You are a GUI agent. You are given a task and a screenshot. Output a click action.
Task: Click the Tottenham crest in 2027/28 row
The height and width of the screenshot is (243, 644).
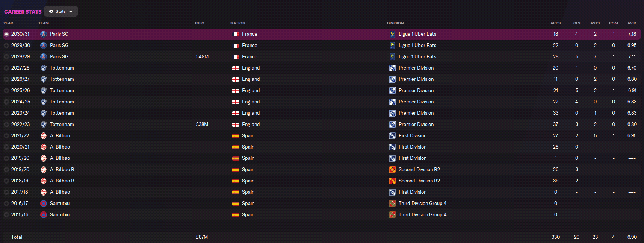(44, 68)
